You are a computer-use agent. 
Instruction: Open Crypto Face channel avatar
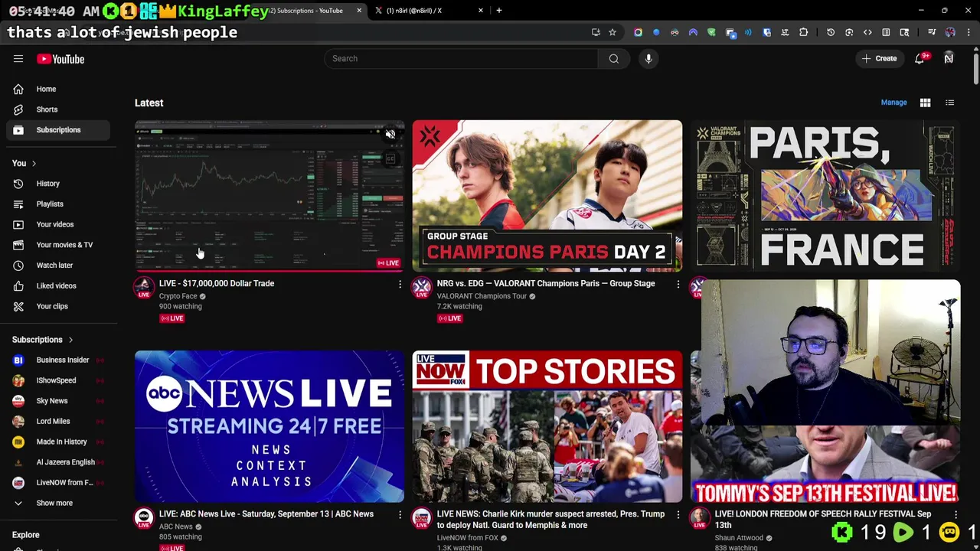[x=144, y=288]
